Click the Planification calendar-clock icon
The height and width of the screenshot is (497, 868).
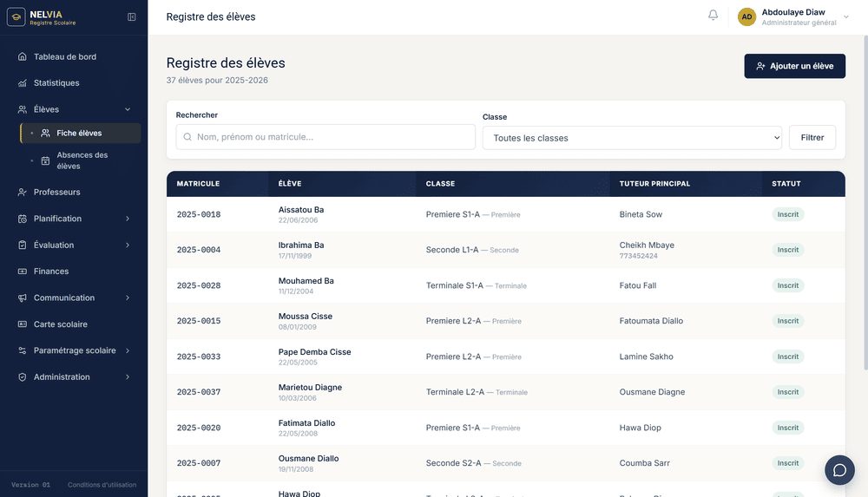pyautogui.click(x=23, y=219)
